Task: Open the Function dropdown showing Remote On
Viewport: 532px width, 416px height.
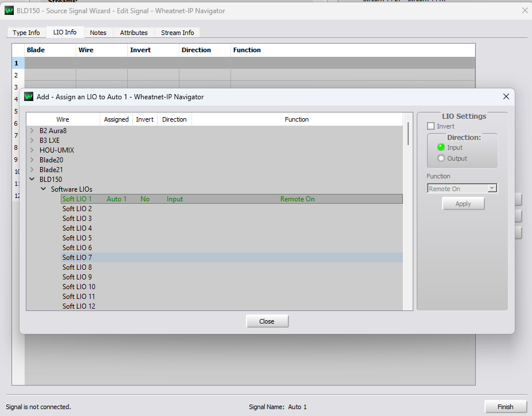Action: (462, 188)
